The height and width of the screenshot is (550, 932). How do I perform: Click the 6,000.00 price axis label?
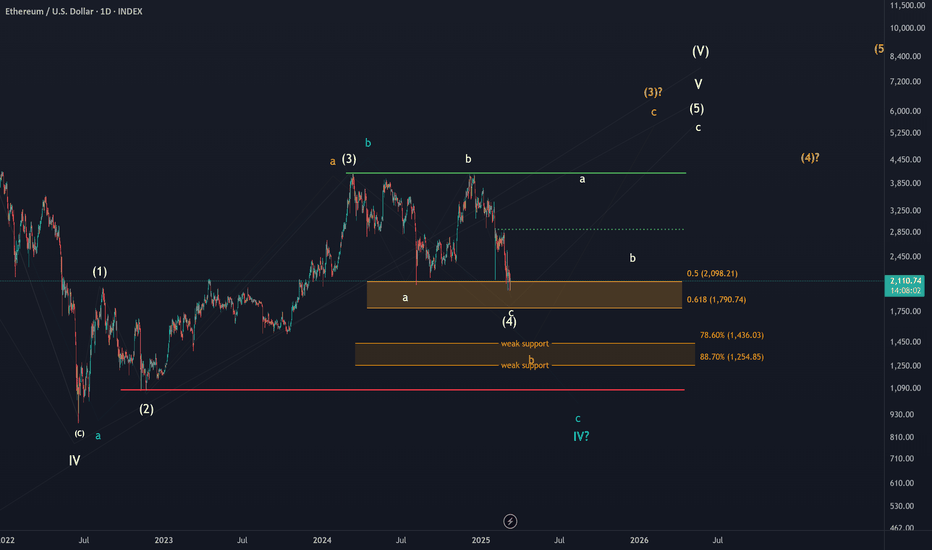pyautogui.click(x=905, y=111)
